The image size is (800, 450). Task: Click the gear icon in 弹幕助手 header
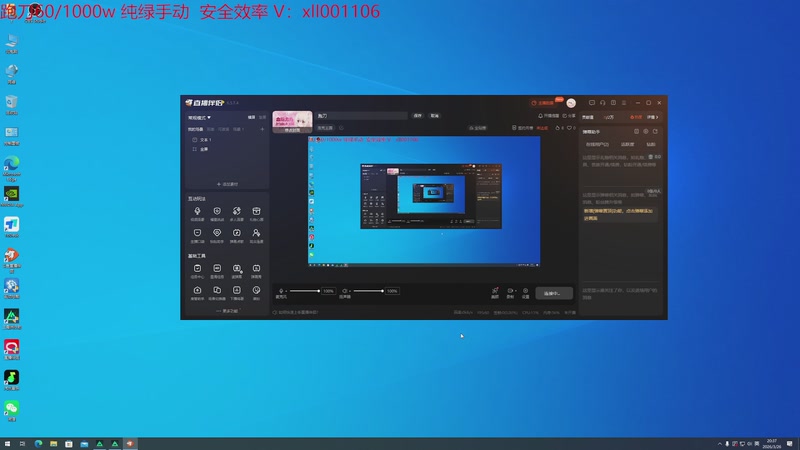pyautogui.click(x=646, y=132)
